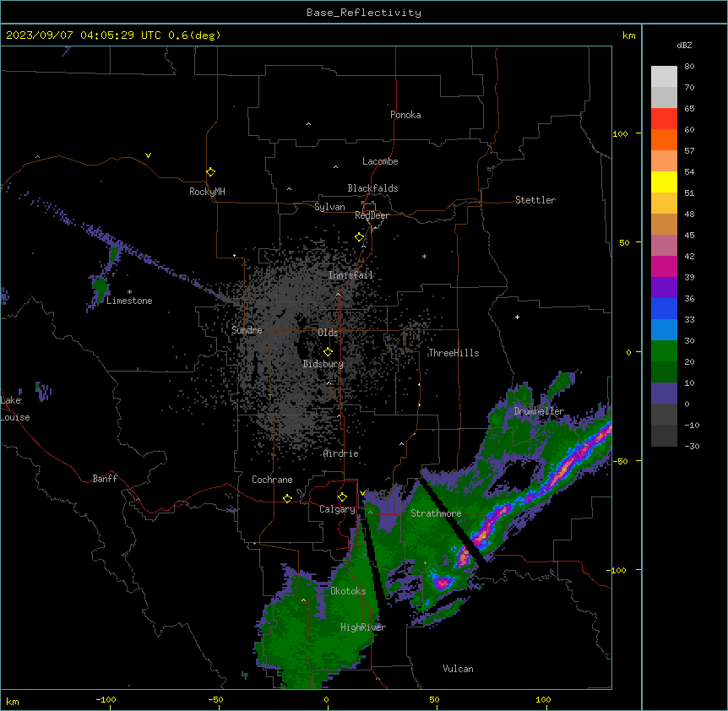Click the Didsbury label

tap(323, 364)
